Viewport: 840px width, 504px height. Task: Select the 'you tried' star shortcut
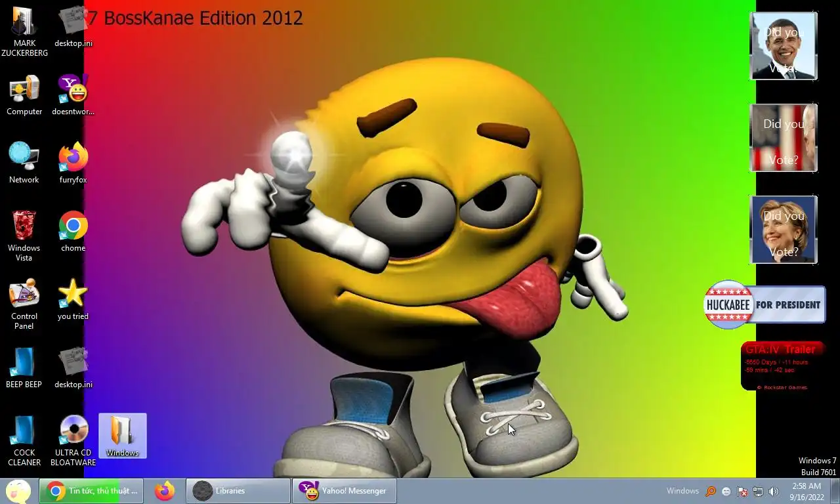tap(73, 301)
